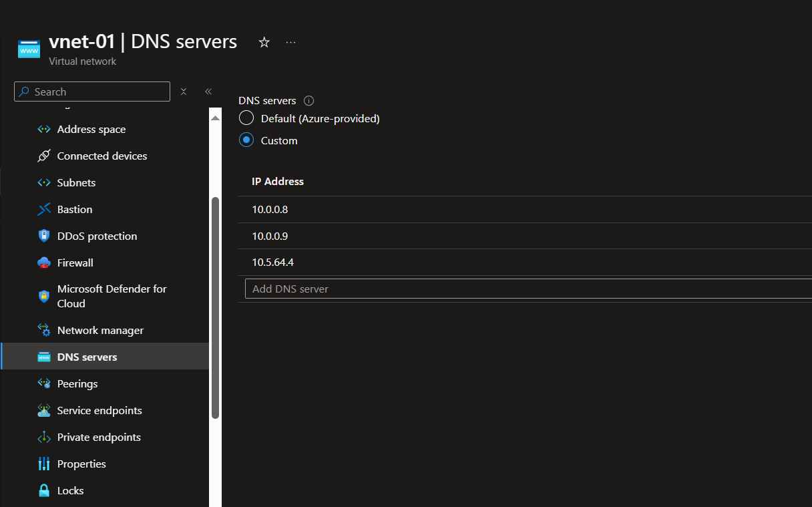Collapse the sidebar with double chevron
Screen dimensions: 812x507
click(x=208, y=92)
